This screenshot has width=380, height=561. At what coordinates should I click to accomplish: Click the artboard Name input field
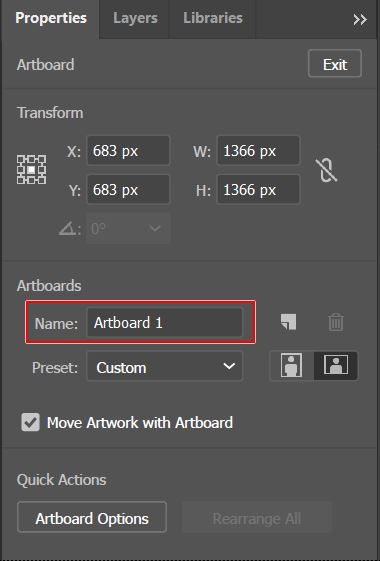165,323
